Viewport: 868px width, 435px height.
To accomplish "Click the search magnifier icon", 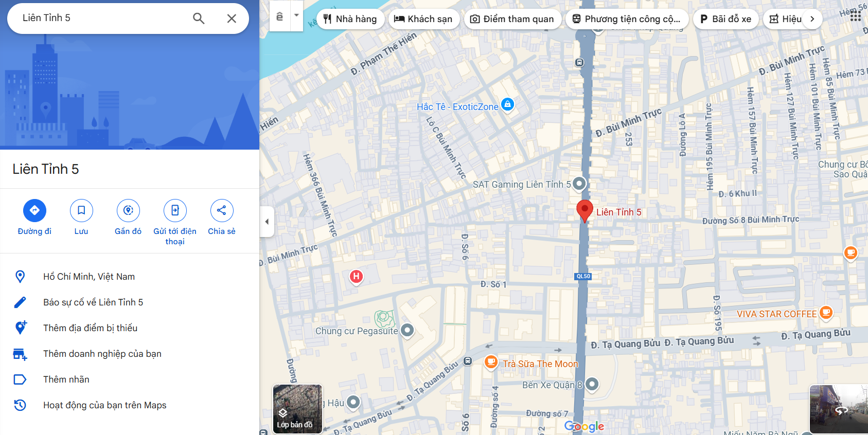I will [199, 19].
